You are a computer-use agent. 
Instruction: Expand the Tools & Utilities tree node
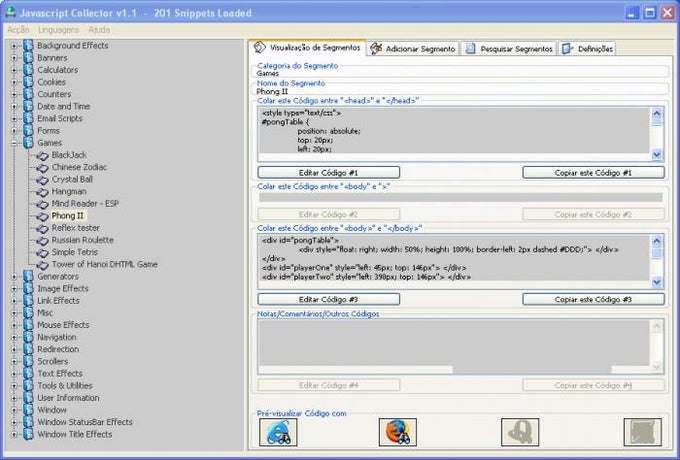coord(14,385)
